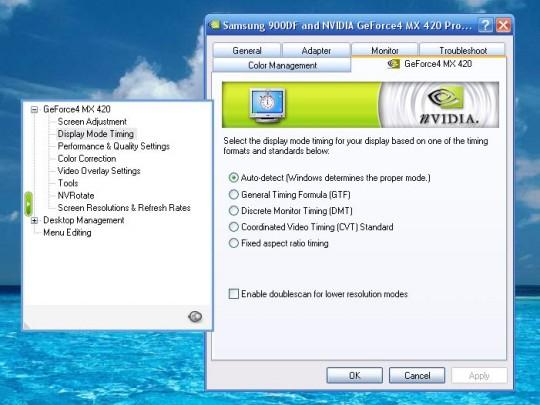Click the title bar NVIDIA window icon
Image resolution: width=540 pixels, height=405 pixels.
[215, 24]
